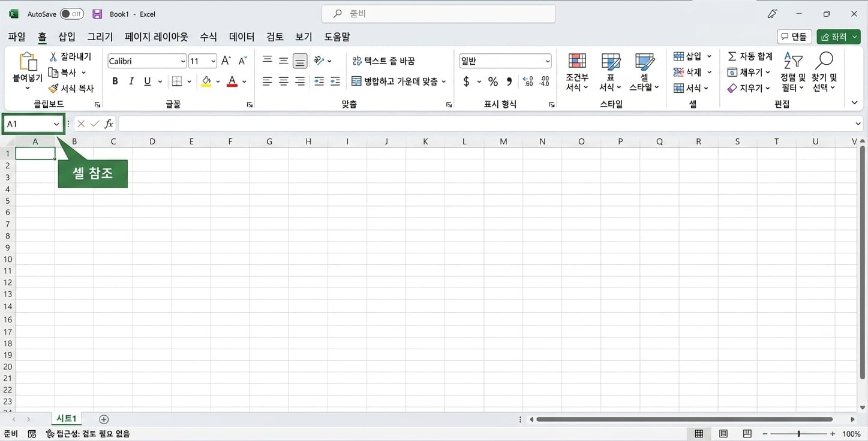The height and width of the screenshot is (441, 868).
Task: Set Middle Align for cell content
Action: click(284, 60)
